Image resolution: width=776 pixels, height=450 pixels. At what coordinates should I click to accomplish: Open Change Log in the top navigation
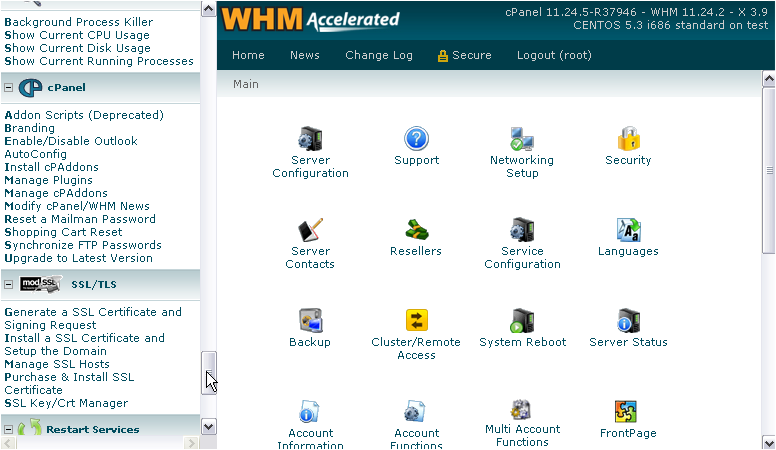tap(379, 55)
